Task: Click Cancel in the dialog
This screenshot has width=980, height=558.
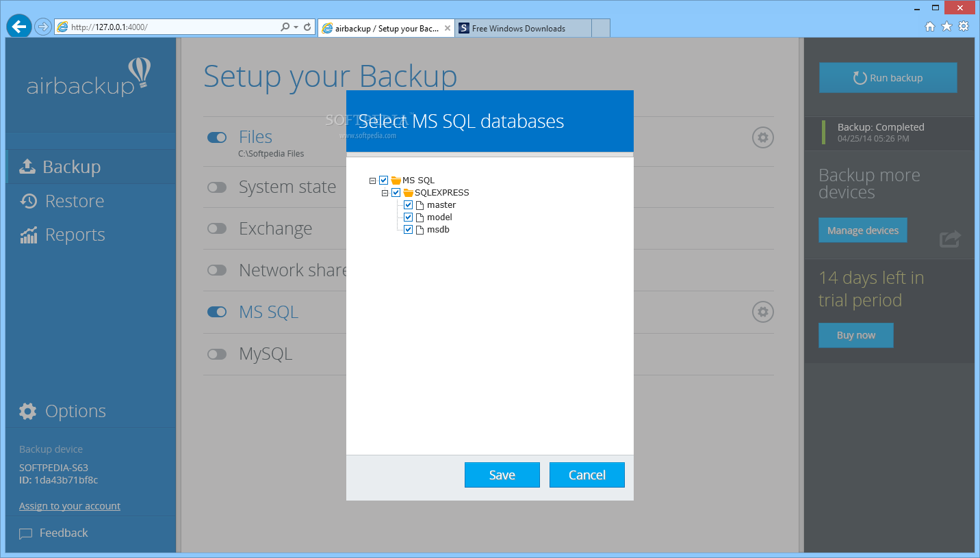Action: pos(587,475)
